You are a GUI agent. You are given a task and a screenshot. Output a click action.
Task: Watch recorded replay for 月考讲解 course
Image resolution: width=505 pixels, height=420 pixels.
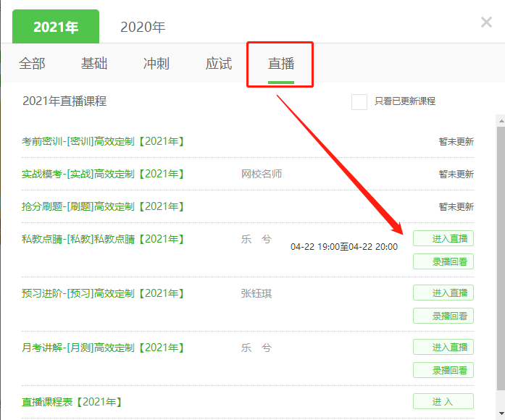click(443, 370)
